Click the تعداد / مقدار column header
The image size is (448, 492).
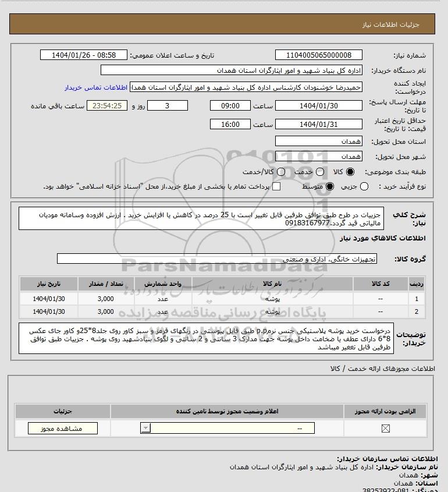click(106, 284)
